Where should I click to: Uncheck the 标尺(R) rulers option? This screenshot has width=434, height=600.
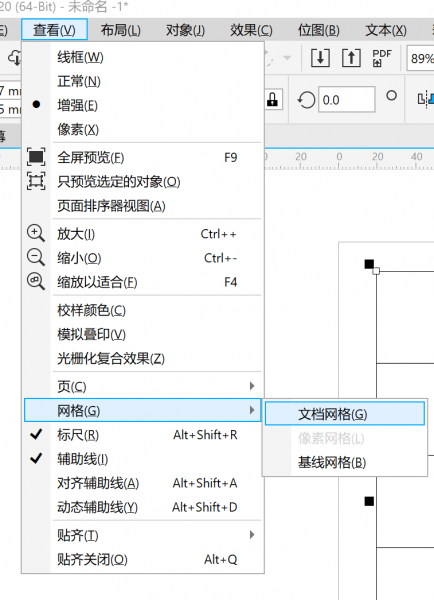pos(143,435)
